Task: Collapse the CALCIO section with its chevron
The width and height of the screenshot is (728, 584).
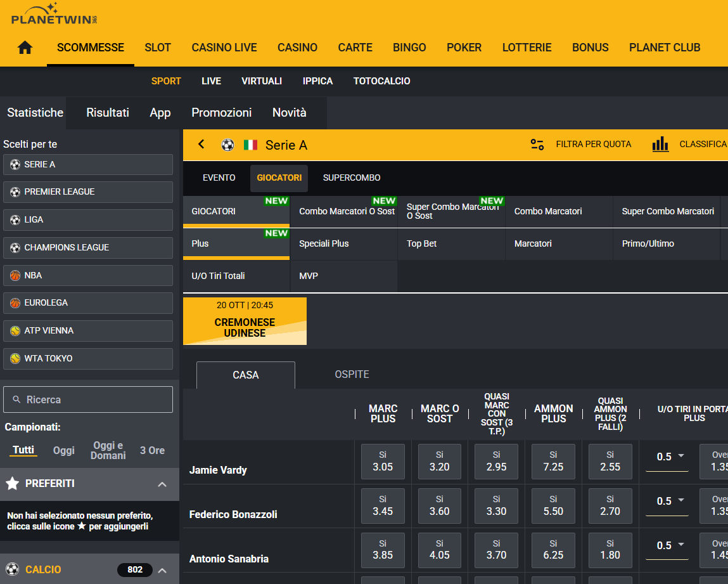Action: (162, 570)
